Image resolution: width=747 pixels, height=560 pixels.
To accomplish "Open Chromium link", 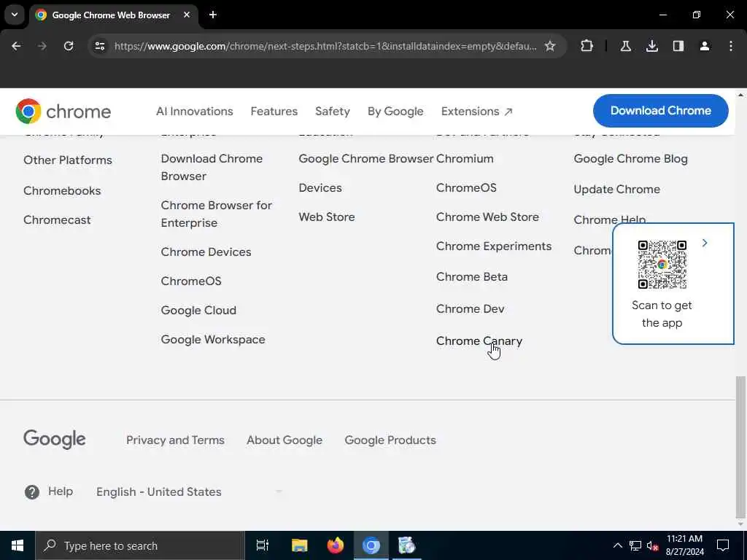I will point(465,158).
